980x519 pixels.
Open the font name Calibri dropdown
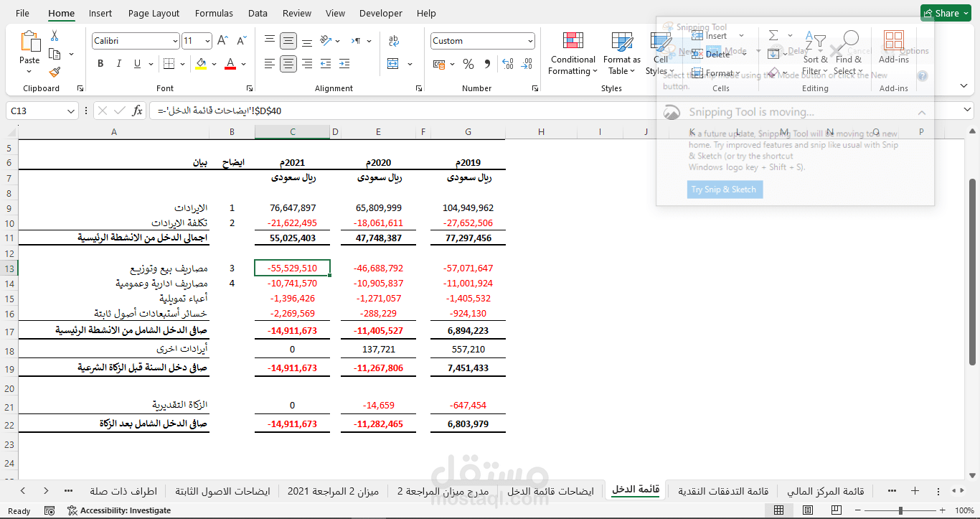pos(174,41)
